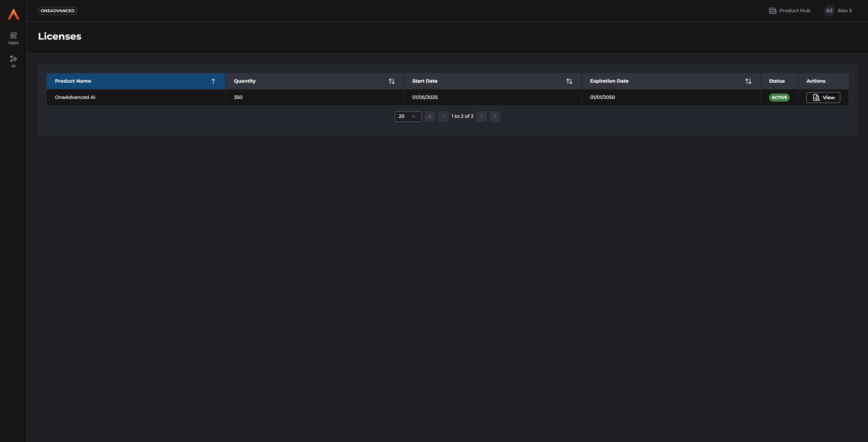Screen dimensions: 868x442
Task: Click the orange OneAdvanced logo
Action: pos(14,14)
